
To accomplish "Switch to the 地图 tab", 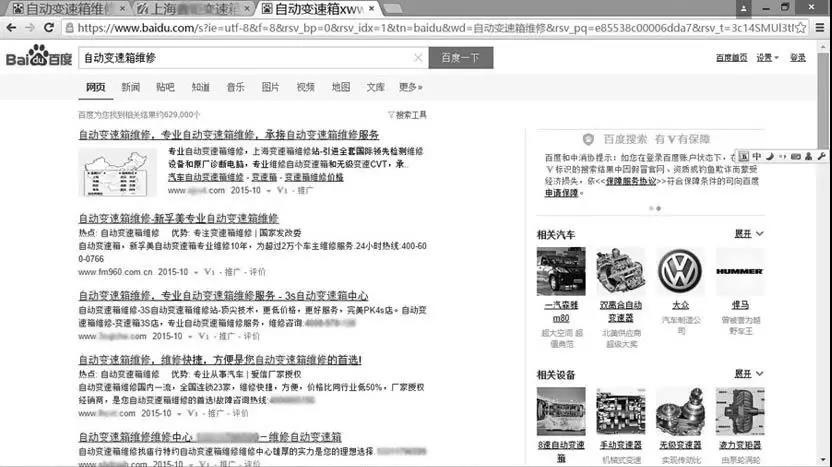I will pos(341,87).
